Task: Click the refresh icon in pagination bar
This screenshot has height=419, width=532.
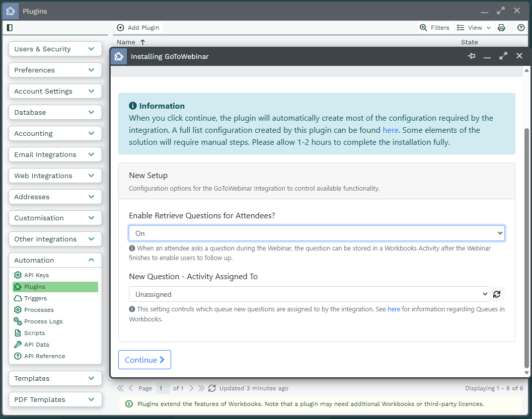Action: pos(212,388)
